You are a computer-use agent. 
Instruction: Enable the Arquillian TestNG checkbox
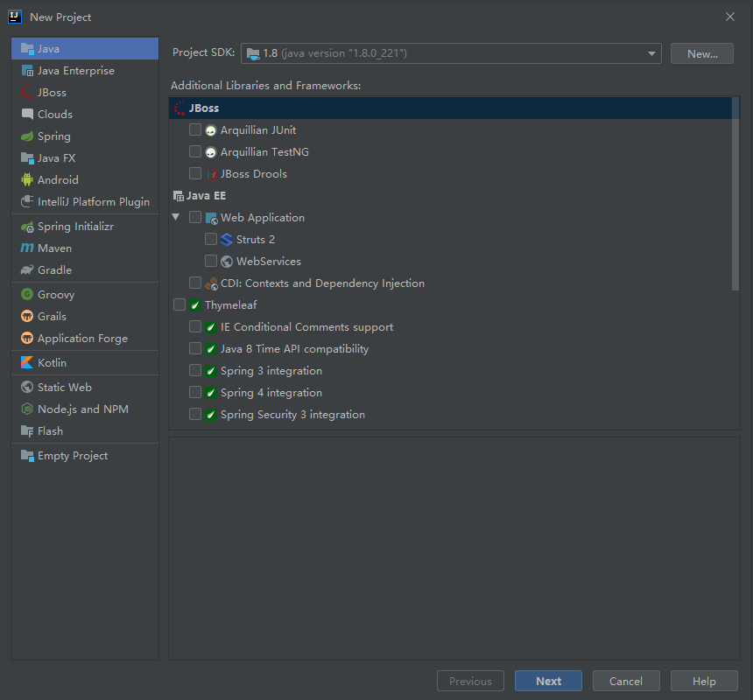pyautogui.click(x=195, y=151)
